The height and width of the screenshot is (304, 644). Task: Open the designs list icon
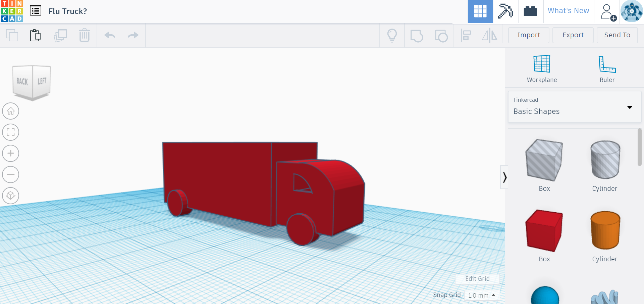coord(36,11)
